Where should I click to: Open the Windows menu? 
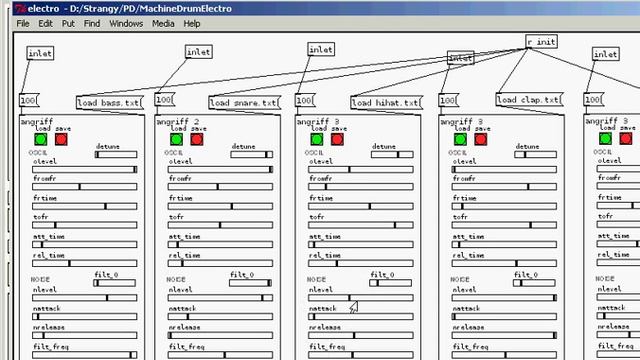click(x=126, y=24)
